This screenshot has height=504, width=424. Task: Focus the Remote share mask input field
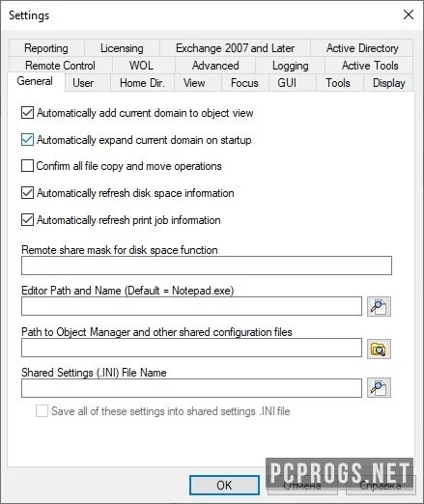(x=207, y=266)
